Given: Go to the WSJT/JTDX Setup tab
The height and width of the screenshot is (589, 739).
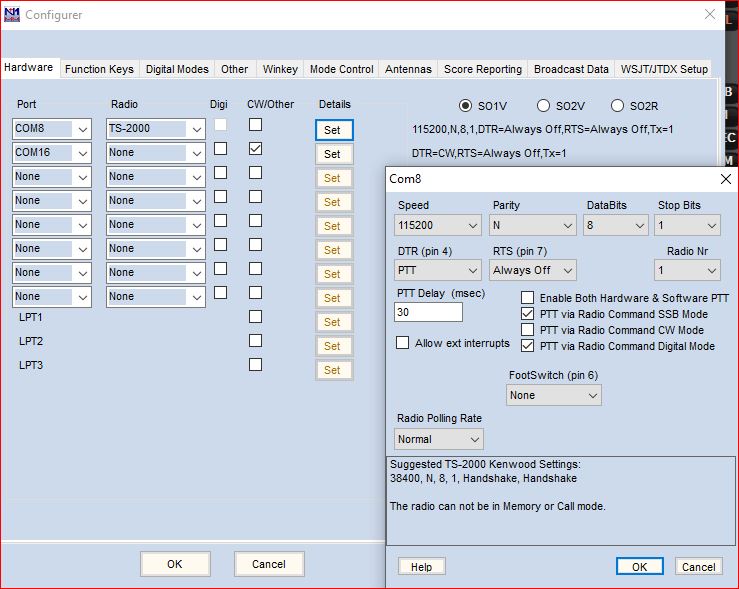Looking at the screenshot, I should [x=665, y=69].
